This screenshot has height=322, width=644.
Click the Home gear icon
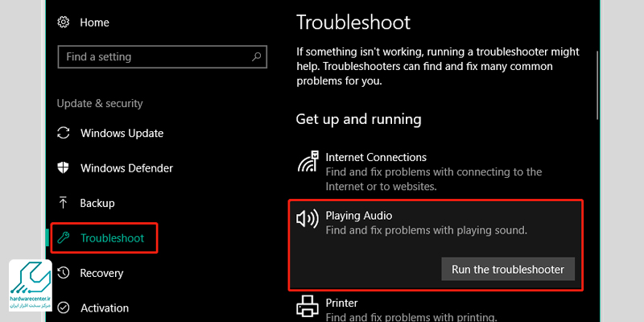[64, 23]
